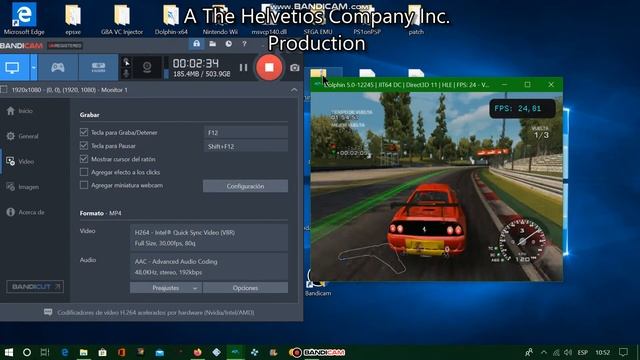Open Microsoft Store from the taskbar

point(102,352)
